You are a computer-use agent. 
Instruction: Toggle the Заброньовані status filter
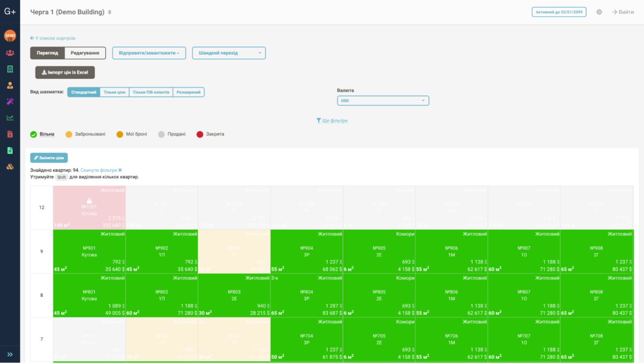click(85, 134)
